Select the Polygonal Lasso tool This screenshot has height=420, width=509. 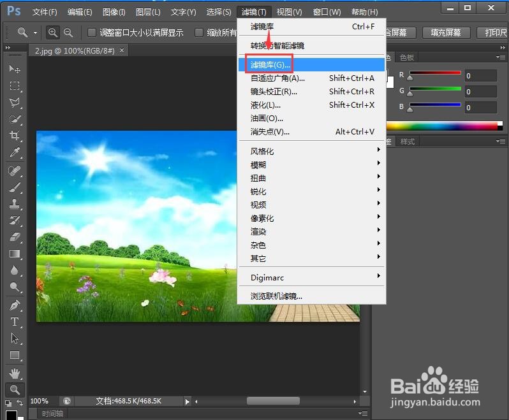(14, 103)
